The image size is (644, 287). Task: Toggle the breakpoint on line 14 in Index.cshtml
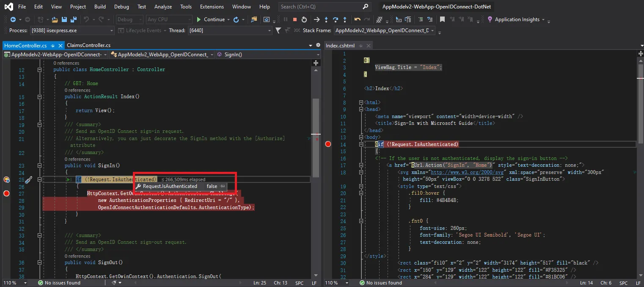tap(328, 144)
